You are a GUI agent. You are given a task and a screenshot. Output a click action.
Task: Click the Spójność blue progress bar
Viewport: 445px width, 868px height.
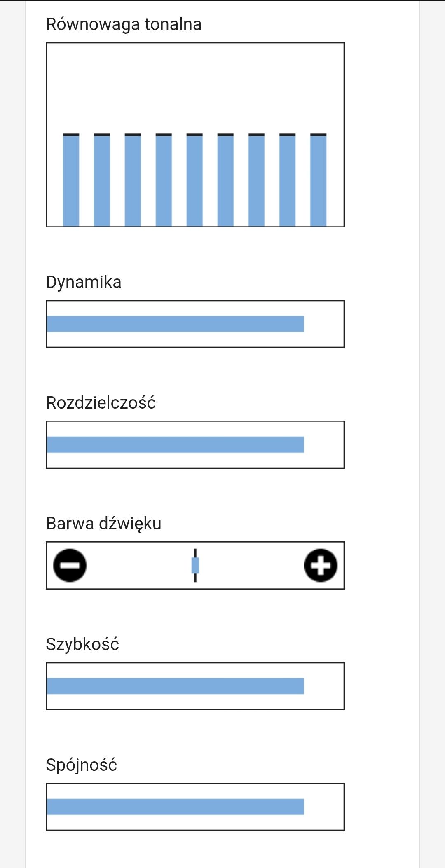click(176, 807)
